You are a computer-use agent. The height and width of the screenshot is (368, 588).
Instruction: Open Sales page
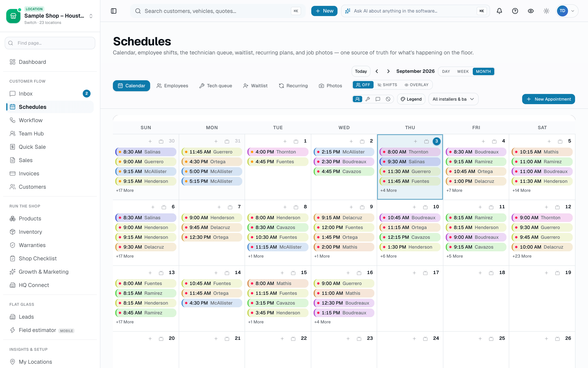tap(50, 160)
